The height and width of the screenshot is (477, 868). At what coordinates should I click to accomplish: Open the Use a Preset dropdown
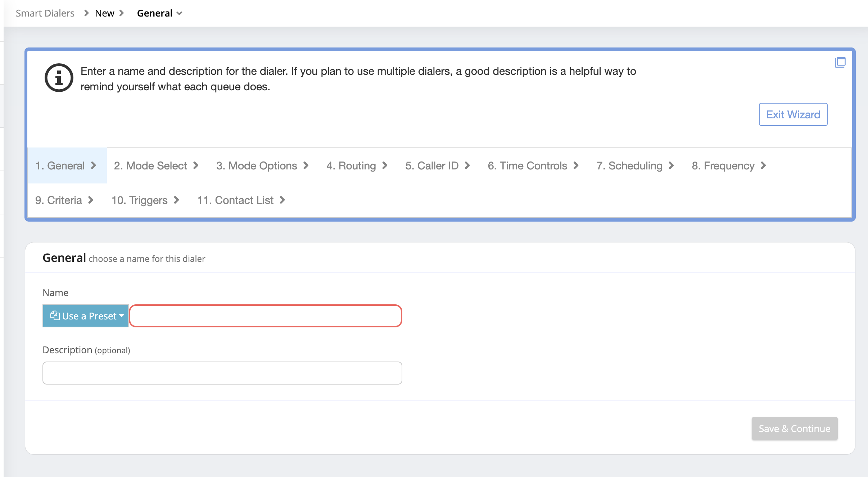click(86, 316)
